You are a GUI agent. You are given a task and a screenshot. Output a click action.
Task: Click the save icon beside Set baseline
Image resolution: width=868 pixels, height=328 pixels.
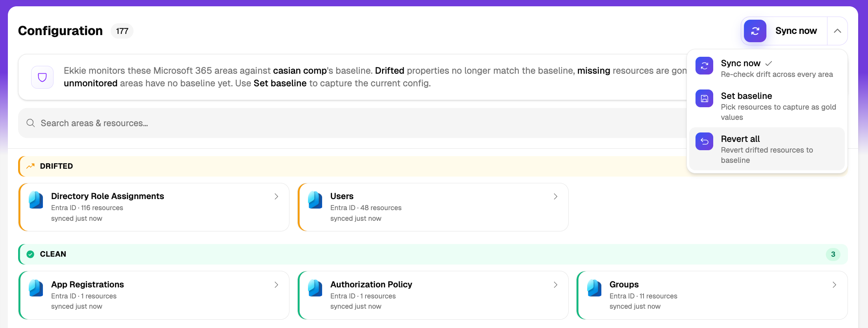pyautogui.click(x=704, y=99)
